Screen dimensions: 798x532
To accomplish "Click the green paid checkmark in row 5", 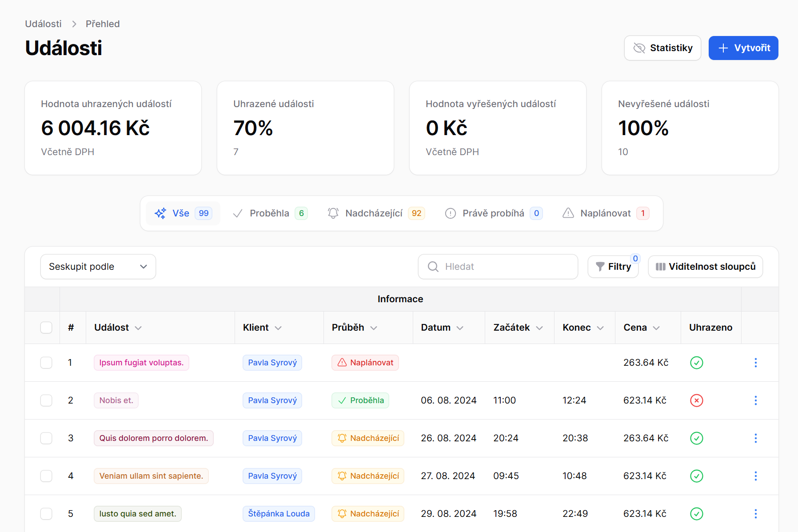I will 696,514.
